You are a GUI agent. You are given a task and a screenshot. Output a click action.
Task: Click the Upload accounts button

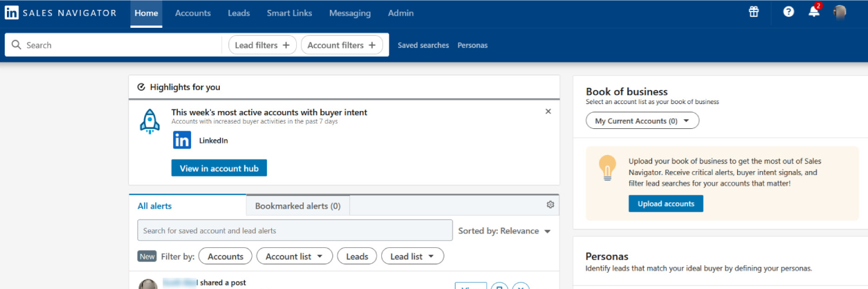click(x=665, y=204)
